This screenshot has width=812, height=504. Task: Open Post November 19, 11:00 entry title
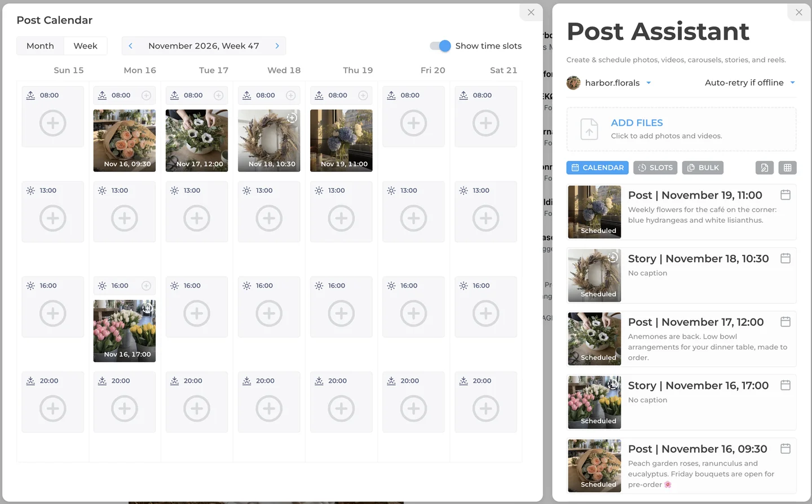click(695, 195)
